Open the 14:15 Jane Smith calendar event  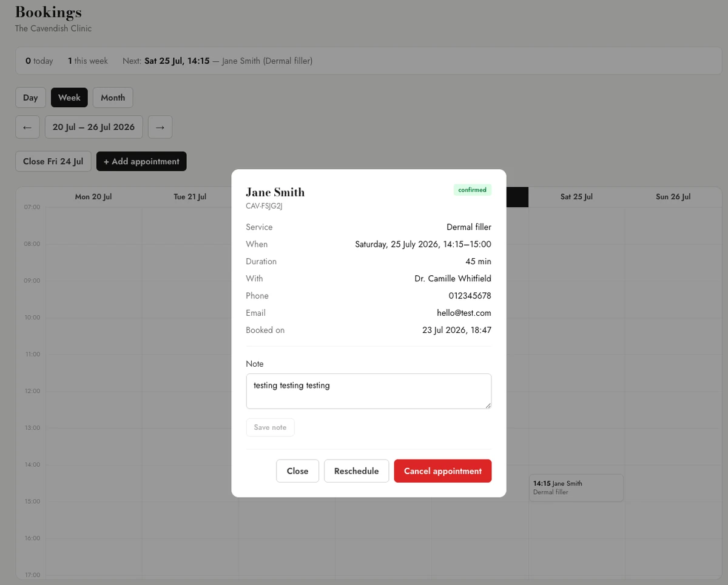pyautogui.click(x=576, y=487)
